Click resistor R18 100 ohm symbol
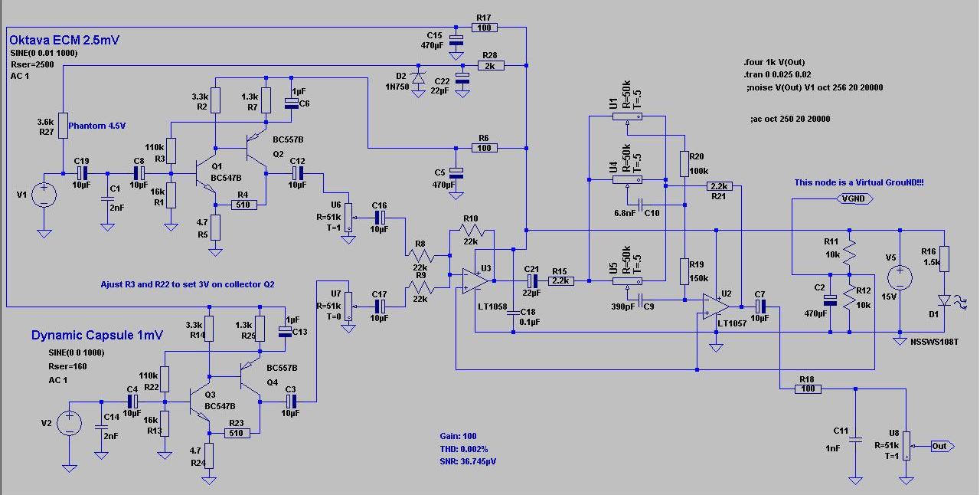 (x=806, y=388)
